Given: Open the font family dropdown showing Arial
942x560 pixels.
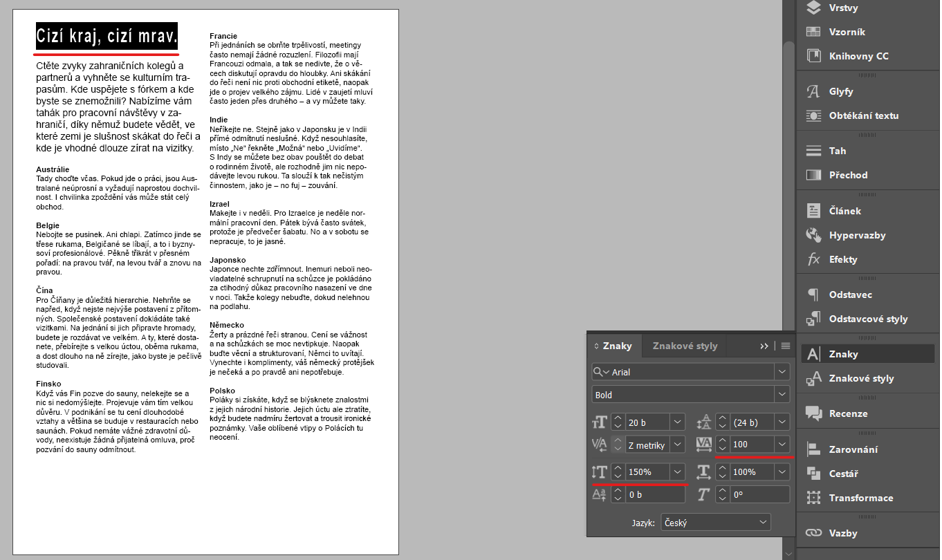Looking at the screenshot, I should [782, 371].
